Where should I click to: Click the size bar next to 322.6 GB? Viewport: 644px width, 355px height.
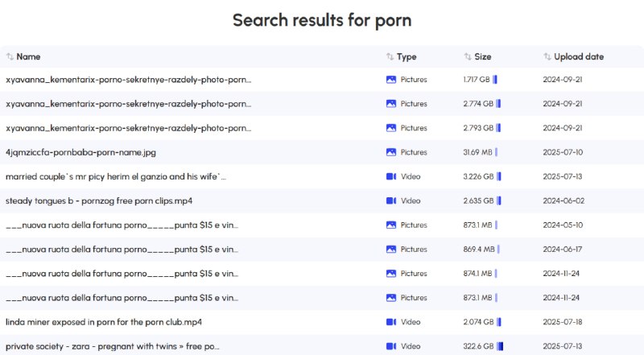[499, 346]
